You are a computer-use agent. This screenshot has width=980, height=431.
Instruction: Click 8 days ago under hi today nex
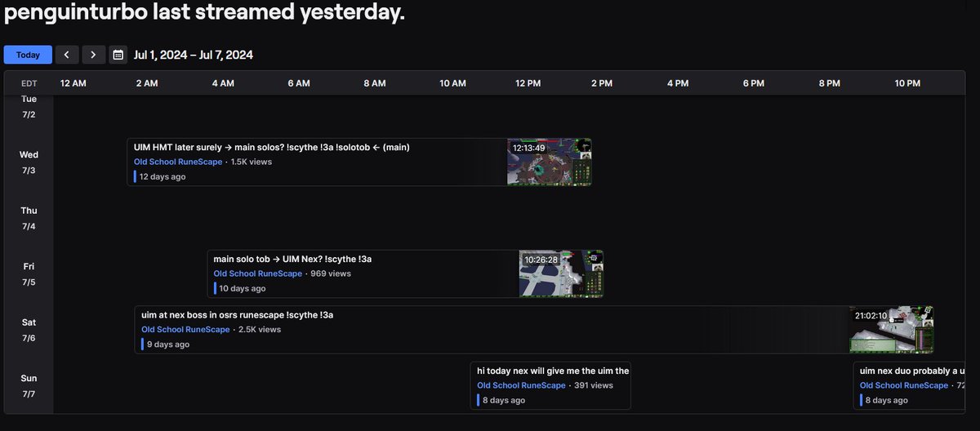tap(504, 400)
